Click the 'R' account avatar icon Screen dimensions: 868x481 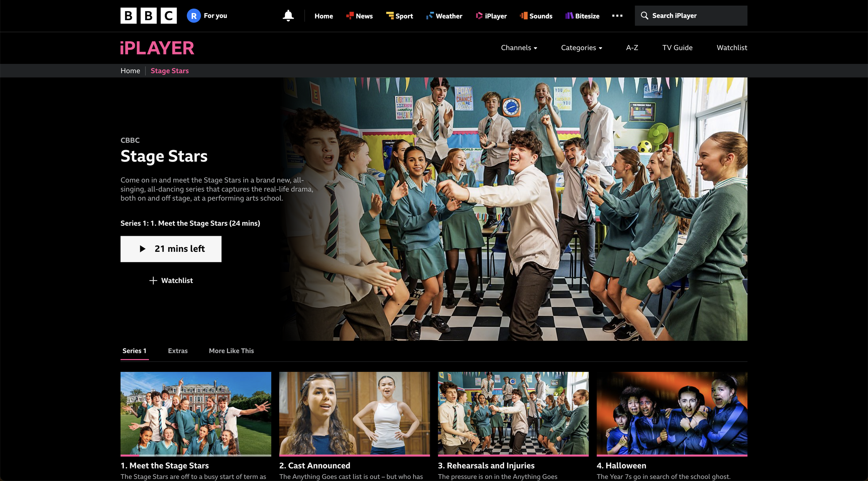(x=194, y=16)
